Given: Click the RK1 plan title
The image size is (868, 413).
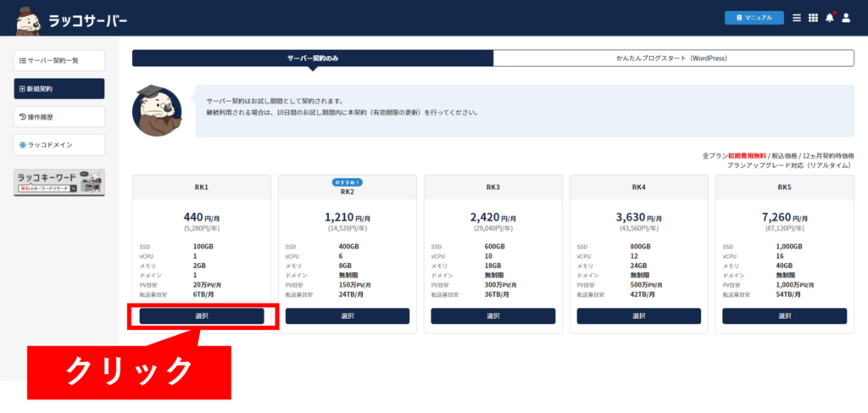Looking at the screenshot, I should pyautogui.click(x=202, y=187).
